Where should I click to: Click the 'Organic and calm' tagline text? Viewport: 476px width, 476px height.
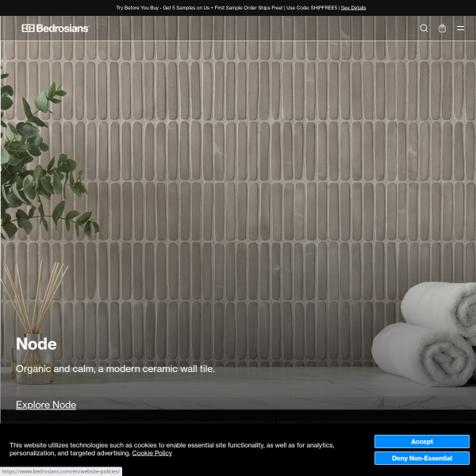click(115, 369)
